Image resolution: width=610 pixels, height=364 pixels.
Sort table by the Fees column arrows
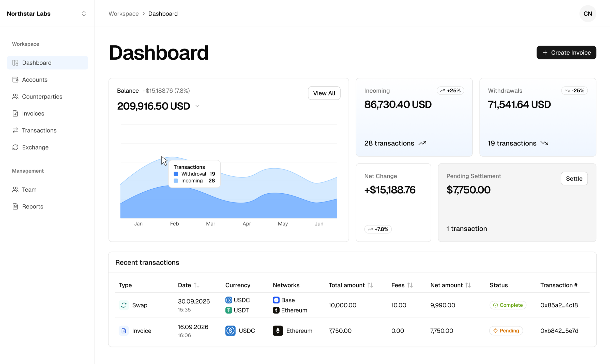(x=410, y=285)
